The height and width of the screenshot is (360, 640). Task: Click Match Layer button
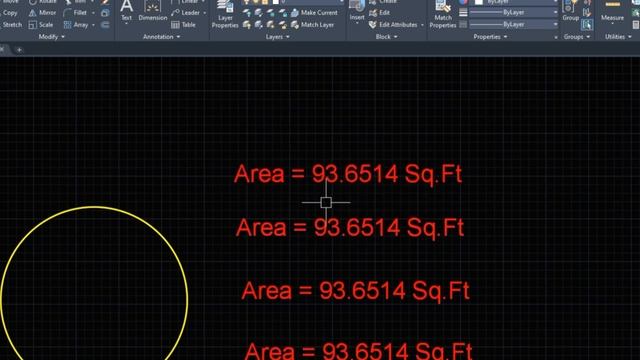[313, 25]
